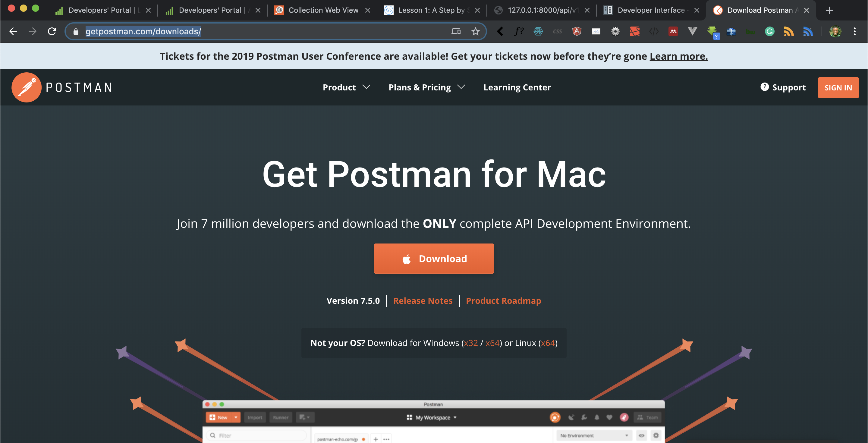The image size is (868, 443).
Task: Open the teal spider-web extension icon
Action: point(538,31)
